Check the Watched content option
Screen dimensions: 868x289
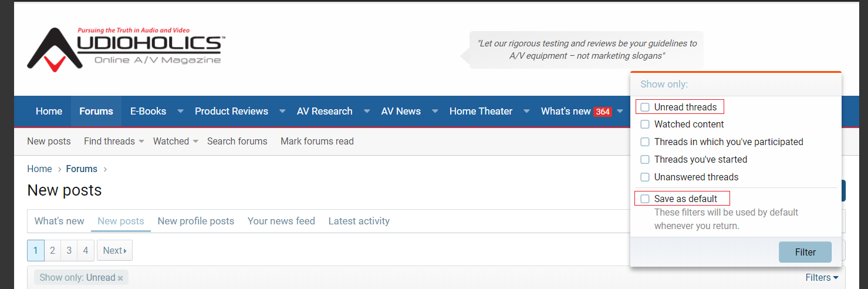645,125
